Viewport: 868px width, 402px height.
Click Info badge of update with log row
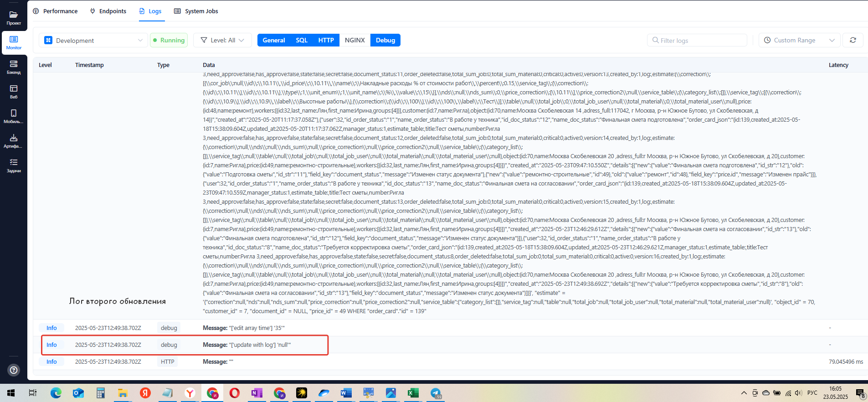point(51,345)
